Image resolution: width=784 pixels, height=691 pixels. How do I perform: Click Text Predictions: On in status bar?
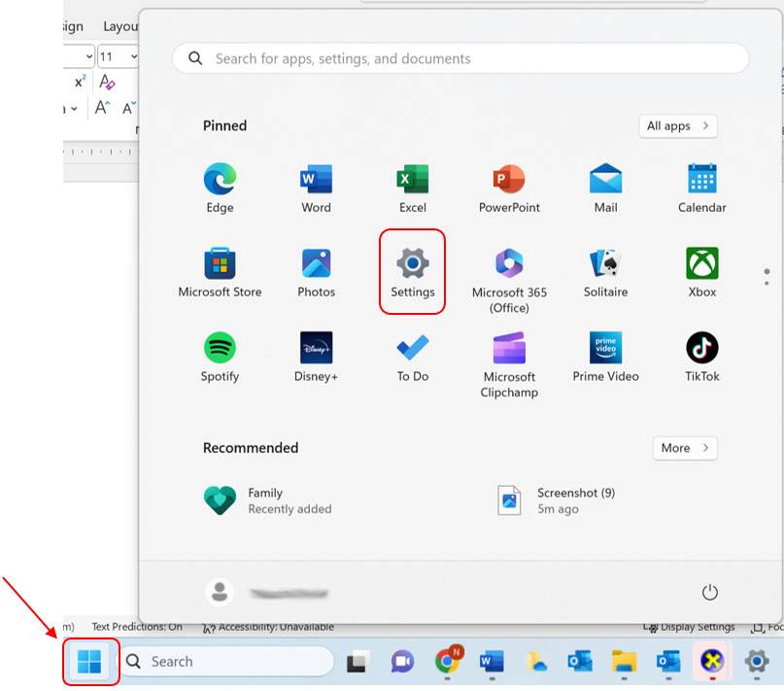click(x=137, y=627)
